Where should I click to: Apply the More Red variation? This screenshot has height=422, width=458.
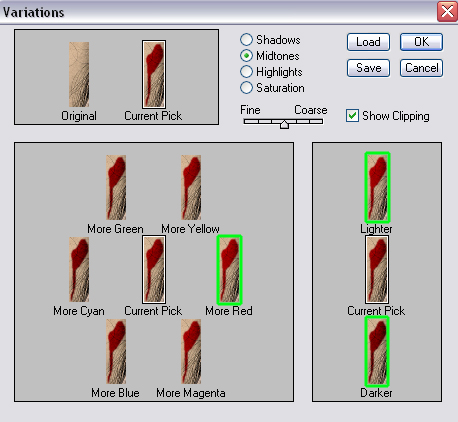(229, 270)
